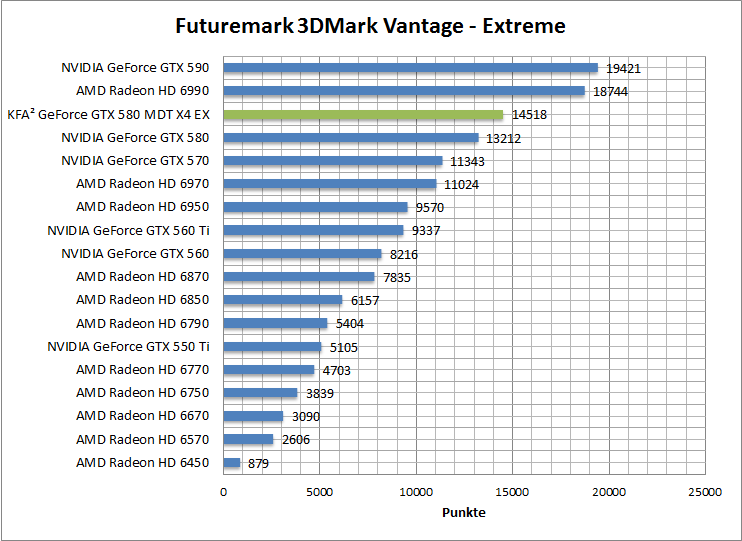
Task: Select the 'NVIDIA GeForce GTX 560' label
Action: [x=135, y=253]
